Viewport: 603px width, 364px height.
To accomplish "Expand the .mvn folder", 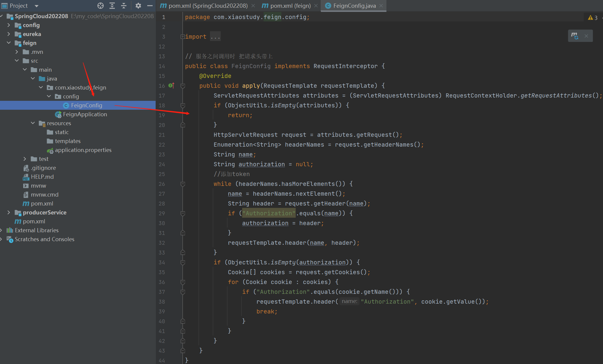I will pos(17,52).
